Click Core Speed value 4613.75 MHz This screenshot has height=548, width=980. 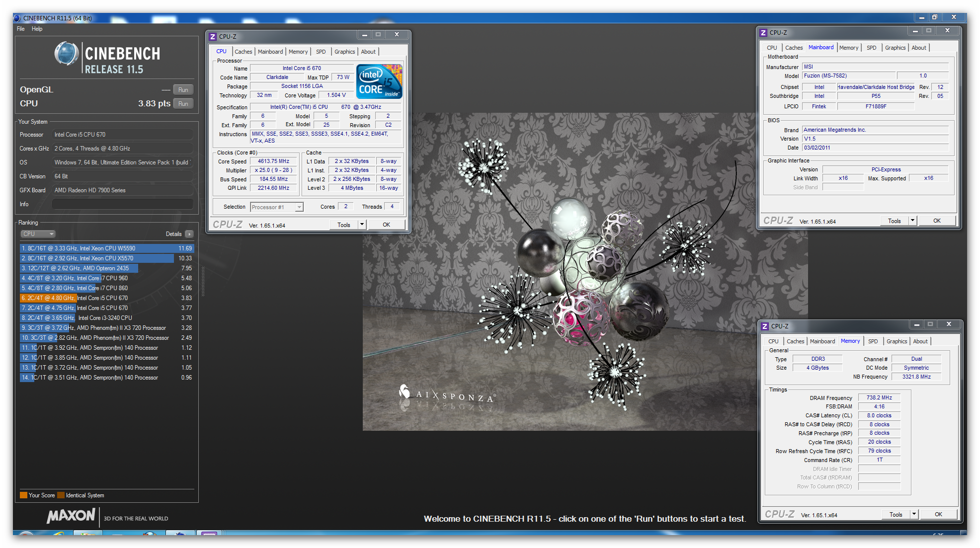coord(273,161)
